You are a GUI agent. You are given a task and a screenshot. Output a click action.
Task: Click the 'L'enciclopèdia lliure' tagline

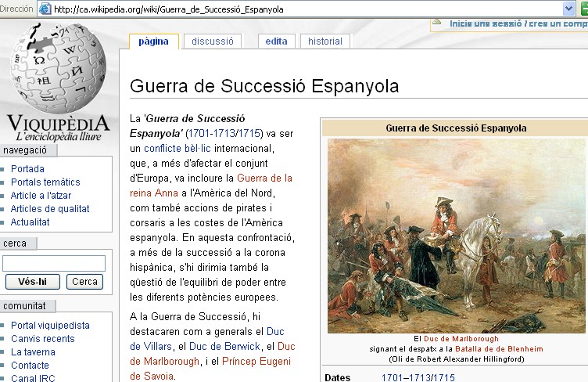59,136
